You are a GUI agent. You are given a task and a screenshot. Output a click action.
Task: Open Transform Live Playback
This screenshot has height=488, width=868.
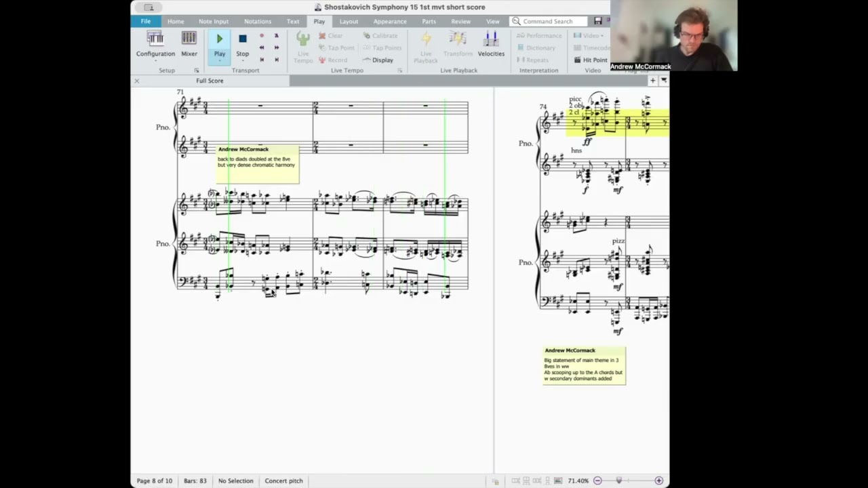click(458, 45)
